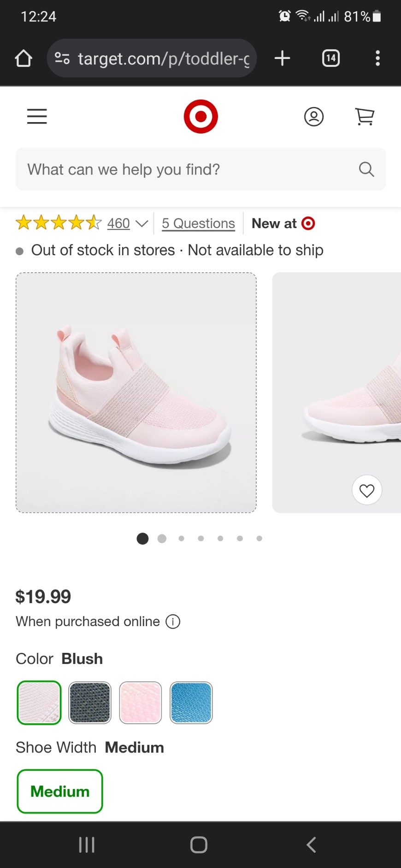
Task: Choose the dark gray color swatch
Action: point(90,703)
